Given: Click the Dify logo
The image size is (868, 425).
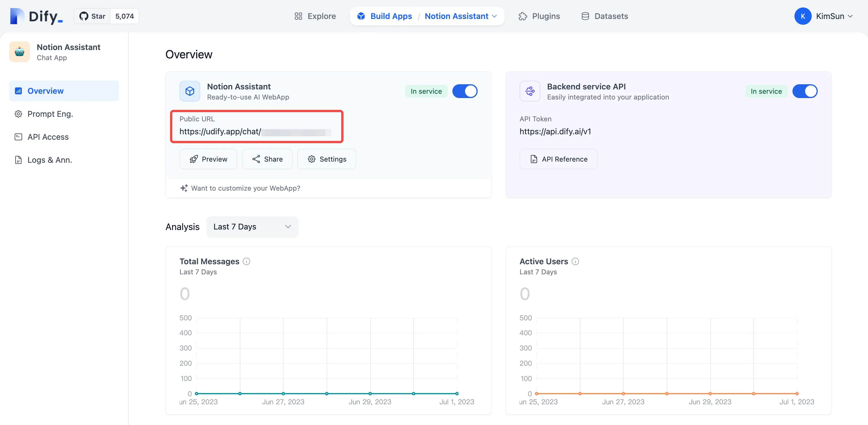Looking at the screenshot, I should click(36, 16).
